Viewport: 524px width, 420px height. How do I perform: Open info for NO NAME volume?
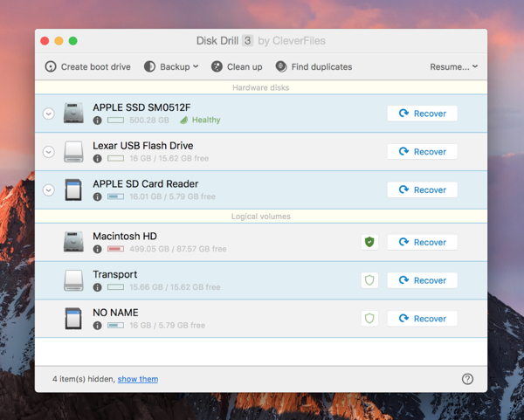pyautogui.click(x=97, y=326)
